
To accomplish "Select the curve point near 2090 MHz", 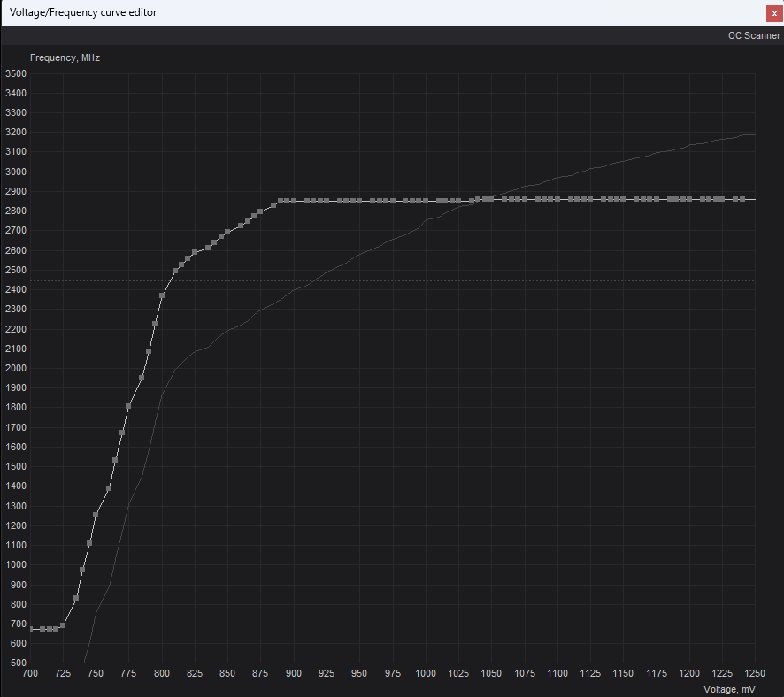I will pos(149,351).
